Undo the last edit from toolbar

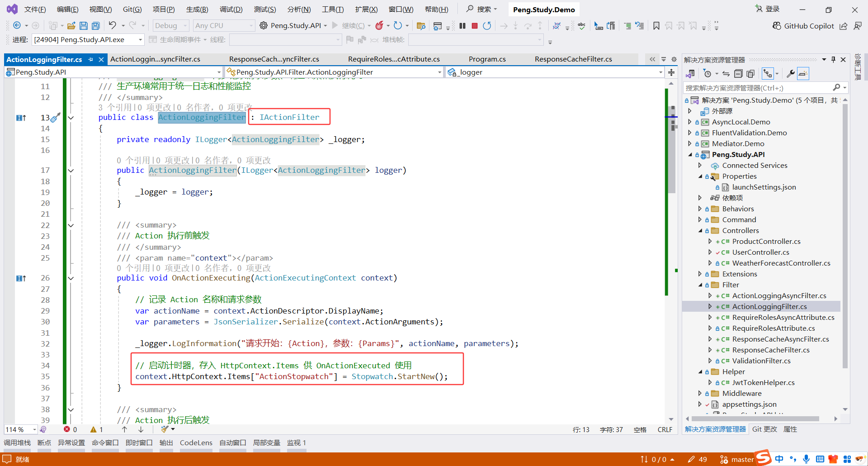[x=113, y=25]
